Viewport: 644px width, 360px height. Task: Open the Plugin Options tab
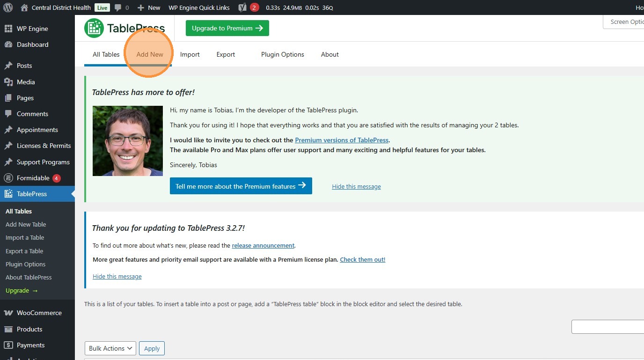tap(283, 54)
